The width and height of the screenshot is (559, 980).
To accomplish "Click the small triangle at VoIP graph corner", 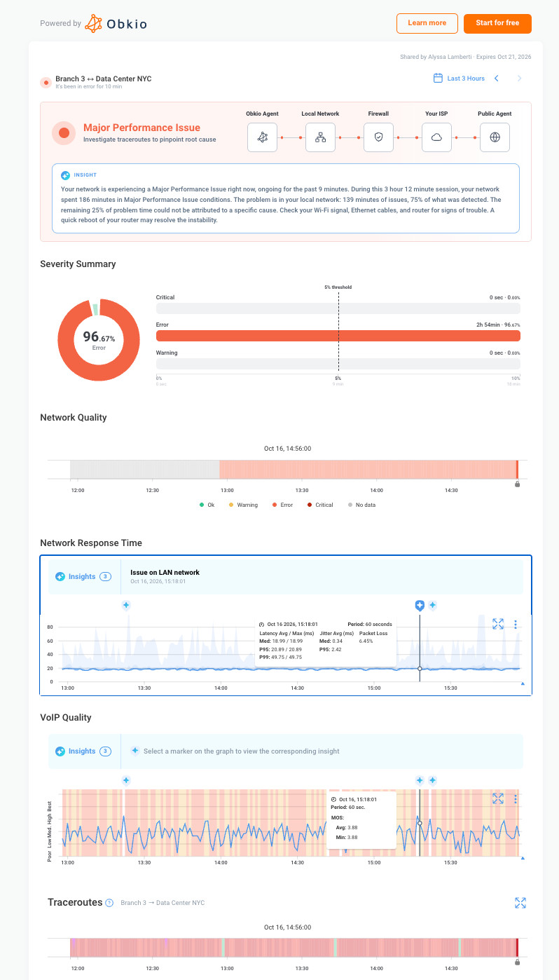I will click(x=523, y=857).
